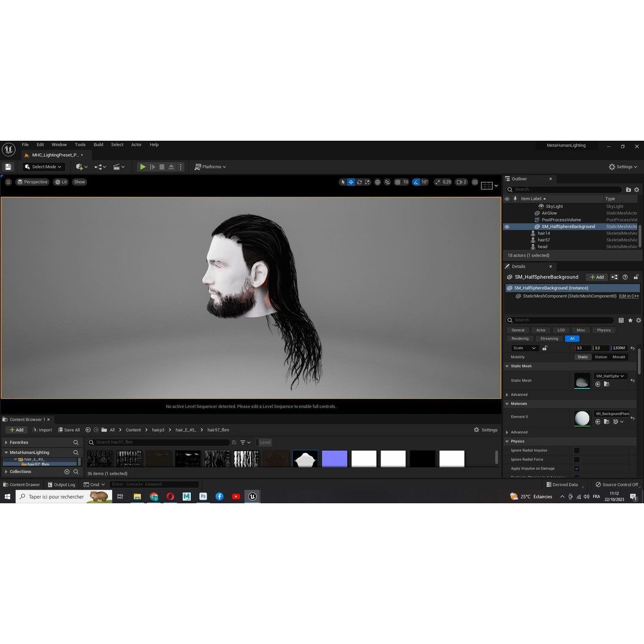
Task: Open the Actor menu
Action: click(x=137, y=144)
